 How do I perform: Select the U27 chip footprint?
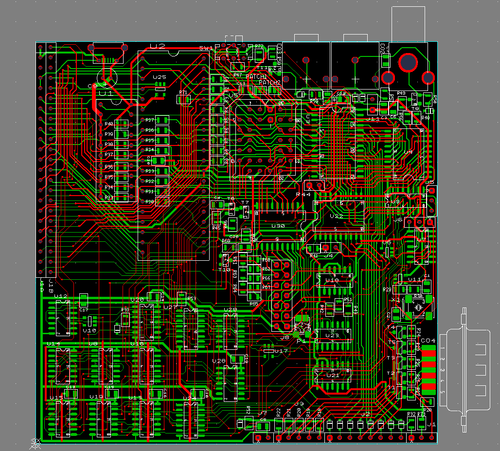click(x=190, y=329)
